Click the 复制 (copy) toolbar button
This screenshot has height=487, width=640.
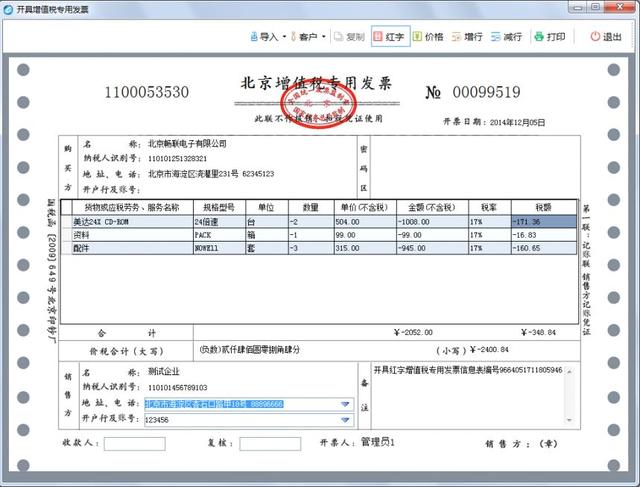coord(349,37)
